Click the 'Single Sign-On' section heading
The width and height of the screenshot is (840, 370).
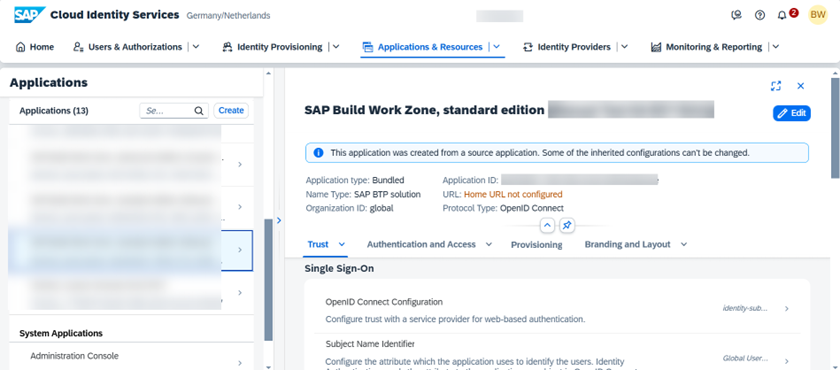pyautogui.click(x=339, y=269)
